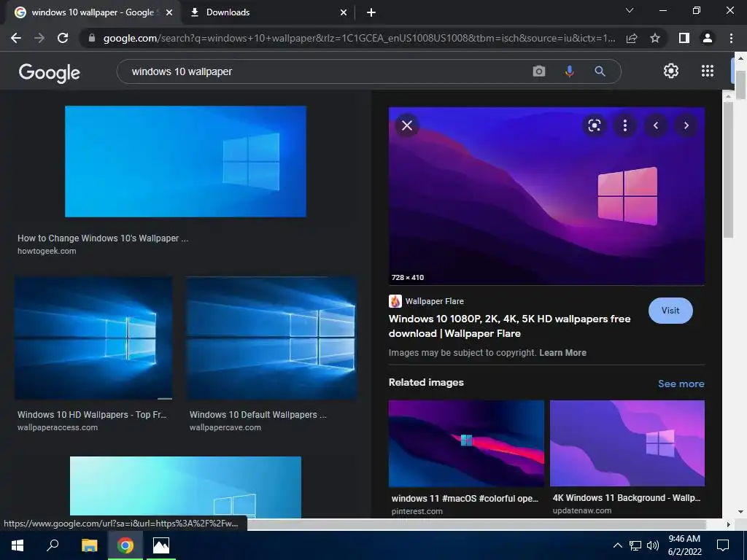
Task: Open a new browser tab
Action: pos(371,12)
